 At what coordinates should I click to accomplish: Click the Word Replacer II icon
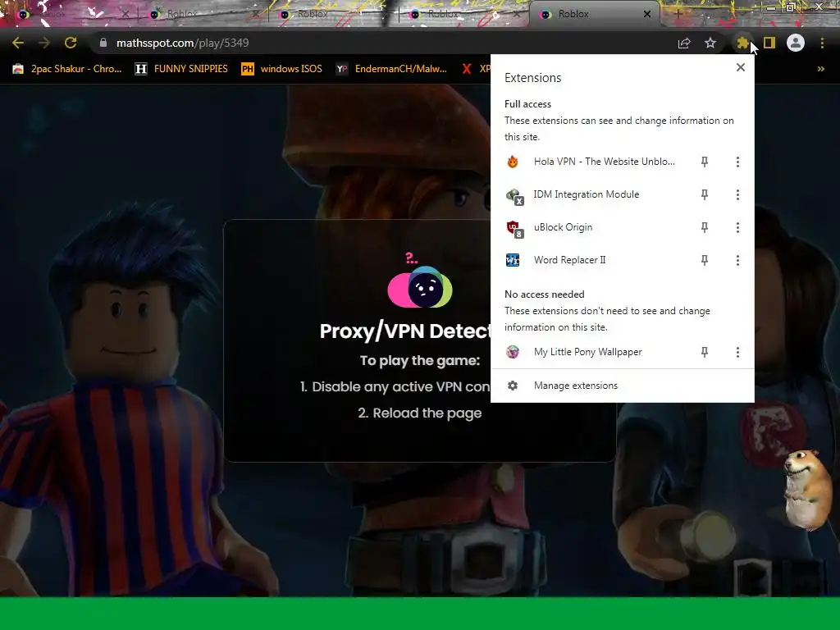pos(513,260)
